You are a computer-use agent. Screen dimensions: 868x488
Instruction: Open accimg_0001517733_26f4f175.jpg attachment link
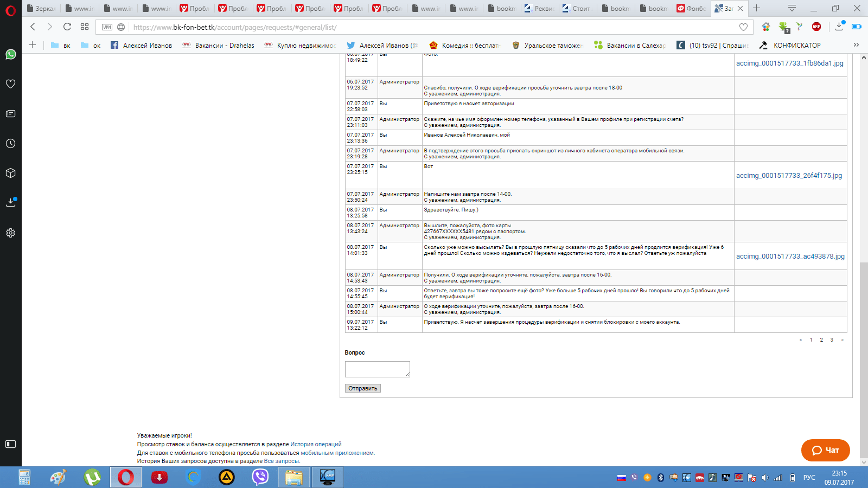coord(789,176)
